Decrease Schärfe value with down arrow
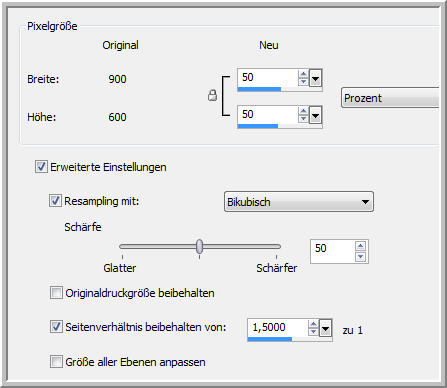This screenshot has width=447, height=388. [x=360, y=257]
